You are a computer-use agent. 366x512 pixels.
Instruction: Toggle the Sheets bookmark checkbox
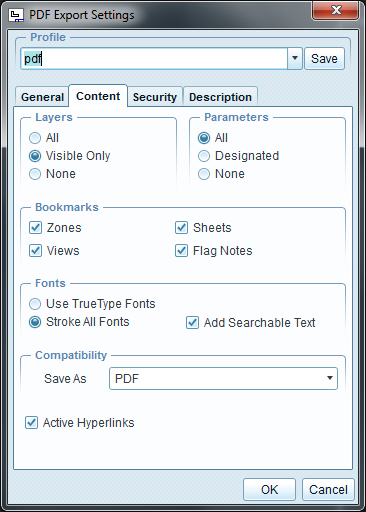(x=181, y=228)
